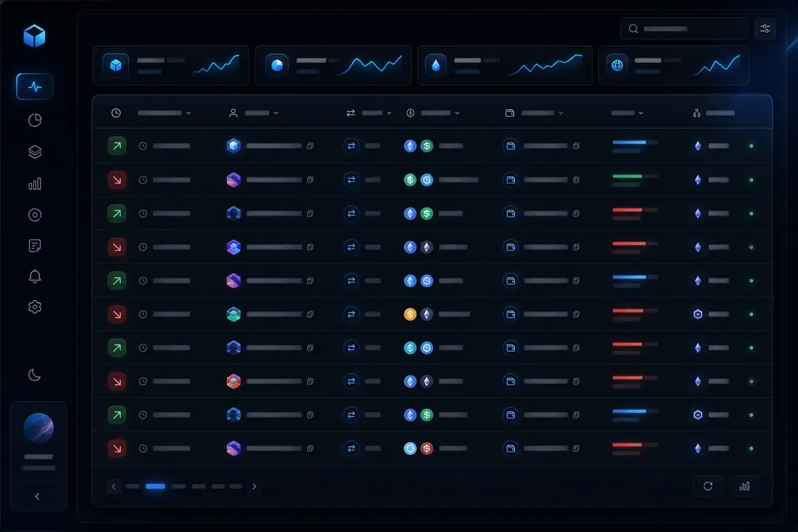This screenshot has width=798, height=532.
Task: Open the stat card with droplet icon
Action: (505, 66)
